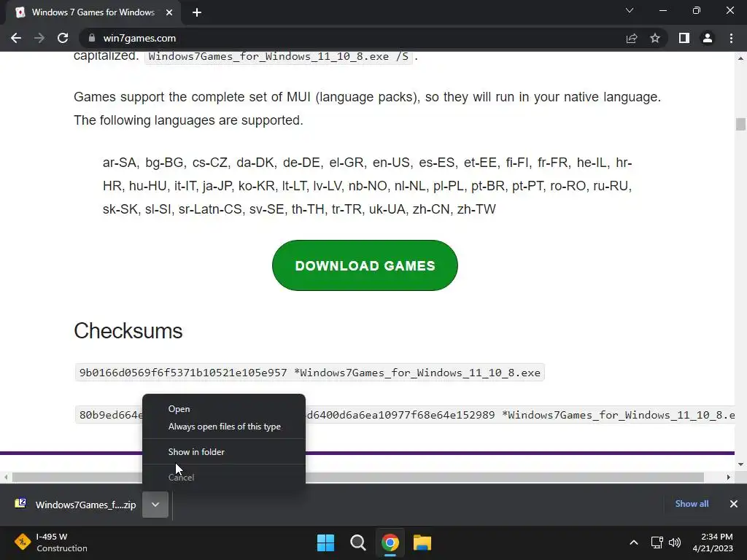The width and height of the screenshot is (747, 560).
Task: Open Windows taskbar search
Action: pyautogui.click(x=357, y=542)
